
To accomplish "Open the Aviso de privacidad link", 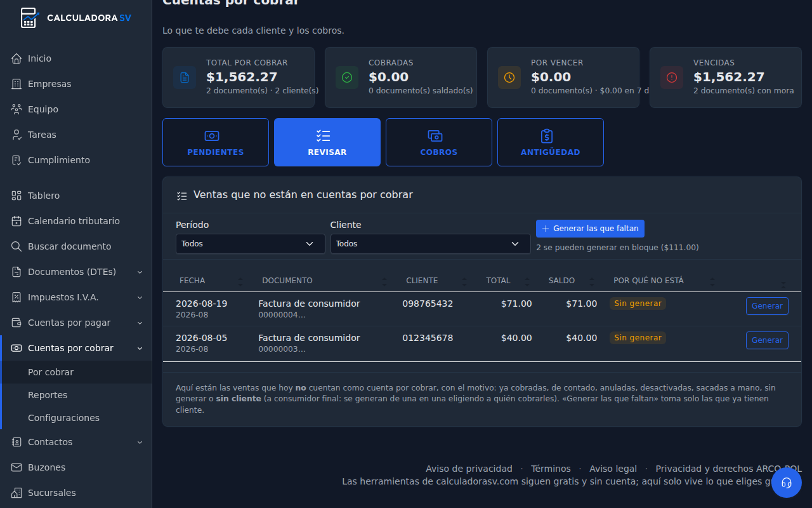I will [x=469, y=469].
